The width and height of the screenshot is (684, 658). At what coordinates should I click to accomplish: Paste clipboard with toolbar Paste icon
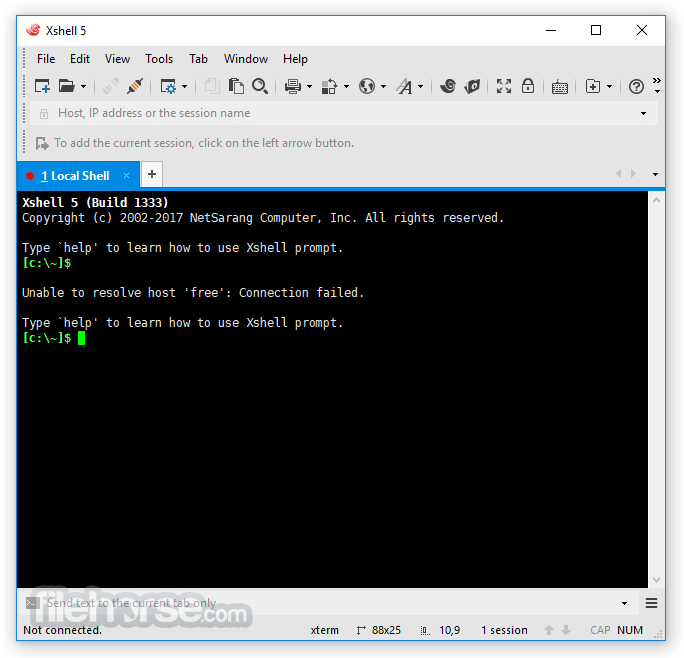(236, 86)
